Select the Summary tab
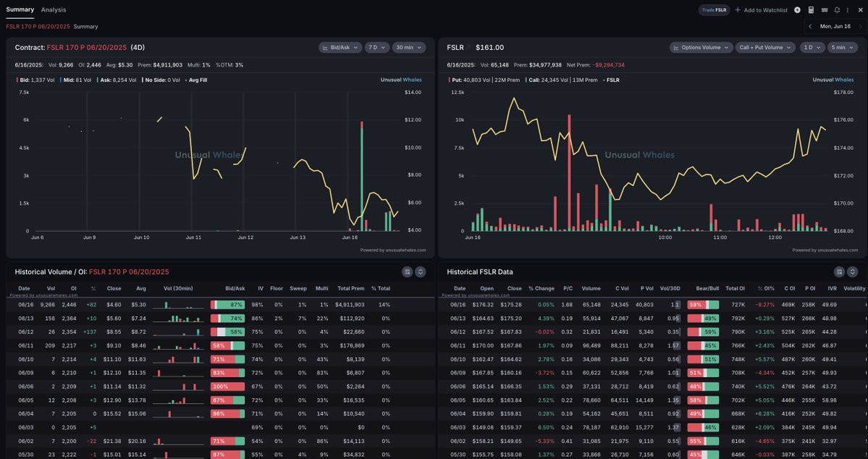The height and width of the screenshot is (459, 868). pyautogui.click(x=20, y=9)
